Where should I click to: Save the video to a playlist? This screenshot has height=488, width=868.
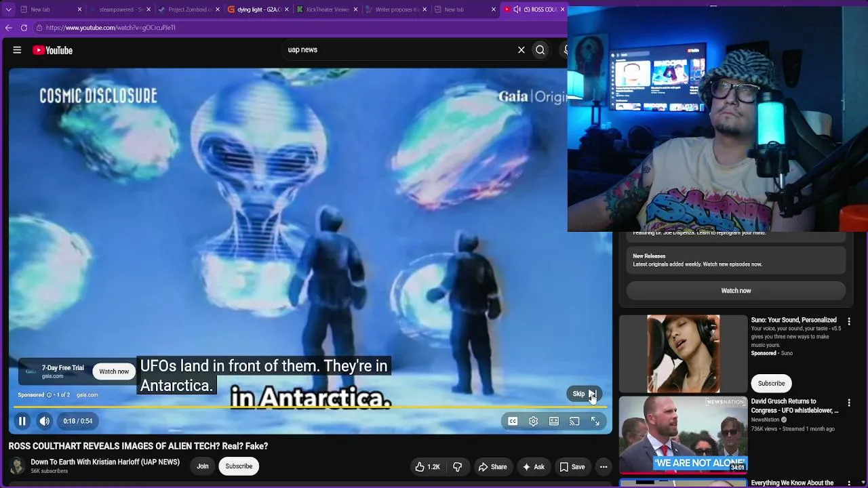tap(572, 467)
